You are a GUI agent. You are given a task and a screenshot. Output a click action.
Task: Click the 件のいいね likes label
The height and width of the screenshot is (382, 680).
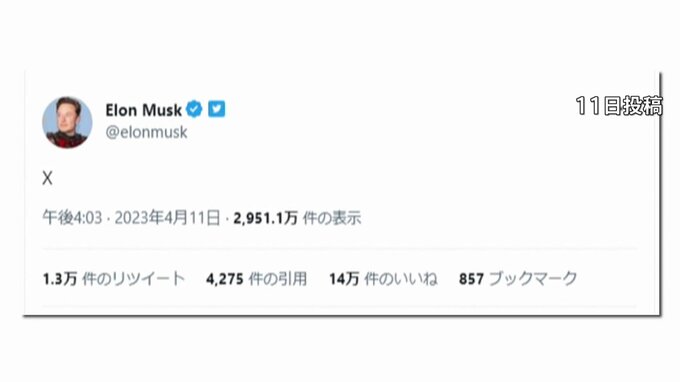tap(401, 279)
